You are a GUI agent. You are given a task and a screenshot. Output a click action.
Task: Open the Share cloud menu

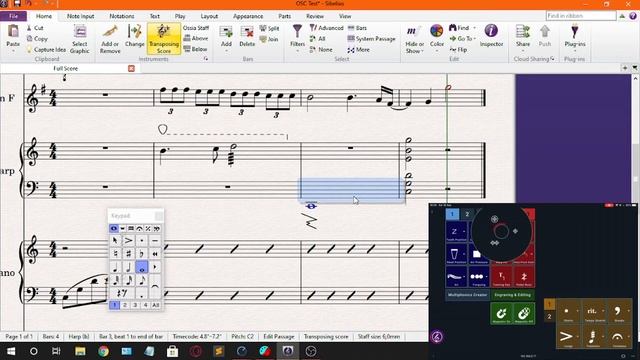coord(523,38)
